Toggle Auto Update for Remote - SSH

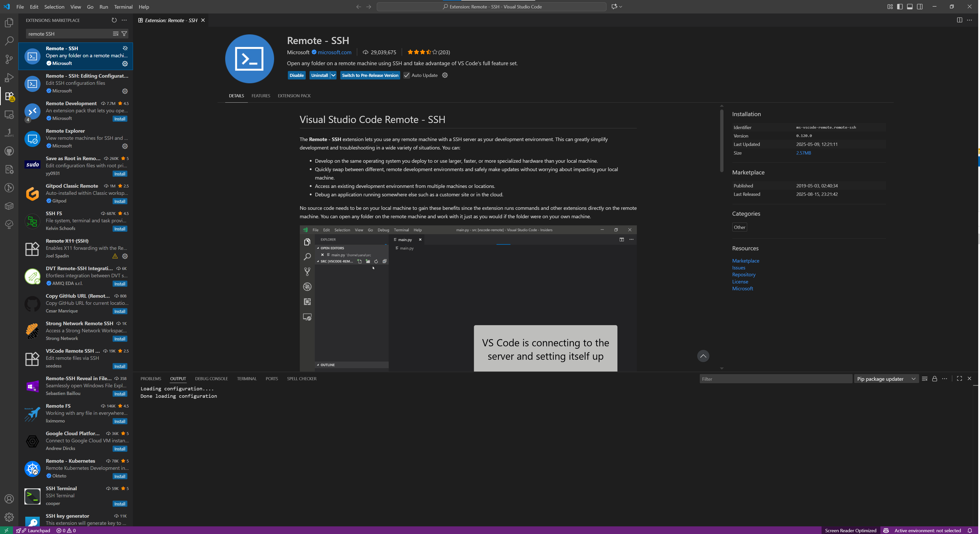tap(406, 75)
